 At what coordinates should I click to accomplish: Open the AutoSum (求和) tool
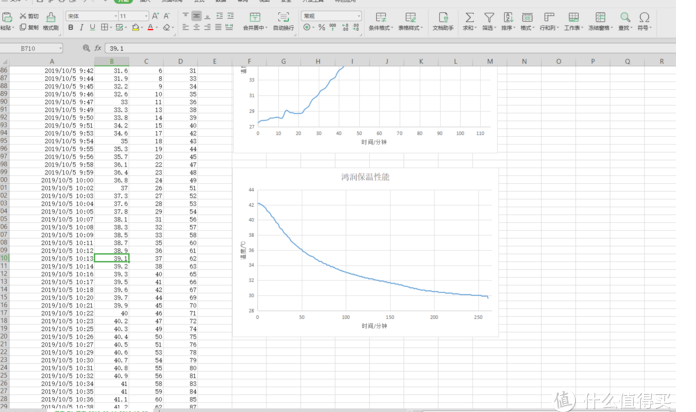click(468, 20)
